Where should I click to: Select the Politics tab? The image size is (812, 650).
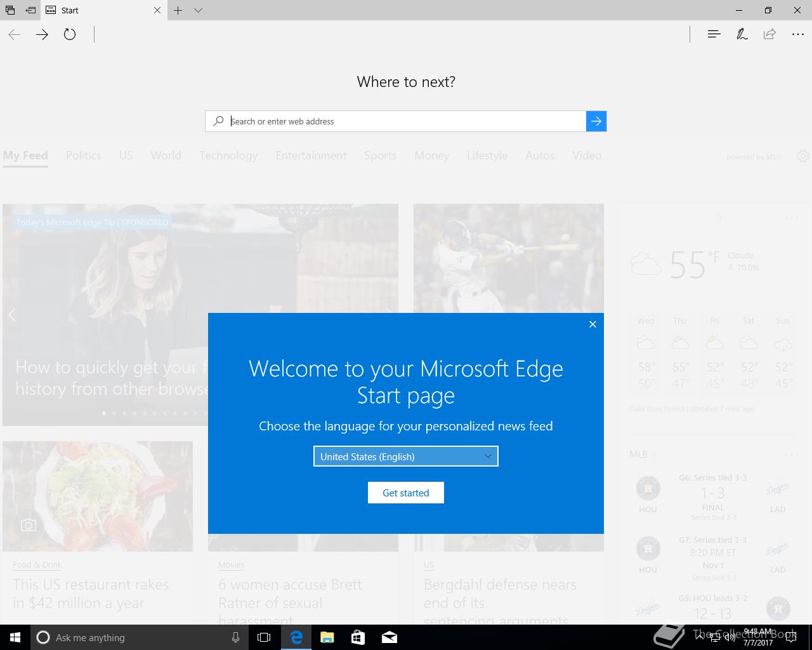click(x=84, y=156)
